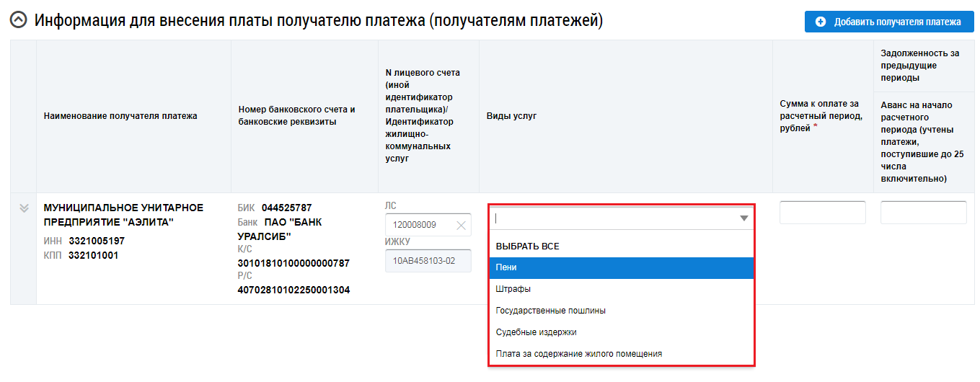
Task: Collapse the payment recipient information section
Action: coord(19,21)
